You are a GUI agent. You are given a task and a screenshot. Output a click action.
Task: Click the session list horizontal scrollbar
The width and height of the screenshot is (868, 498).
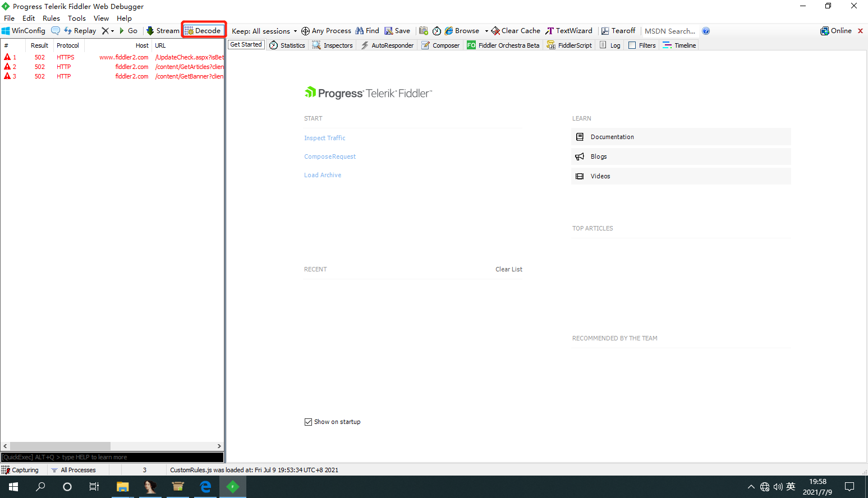tap(112, 446)
